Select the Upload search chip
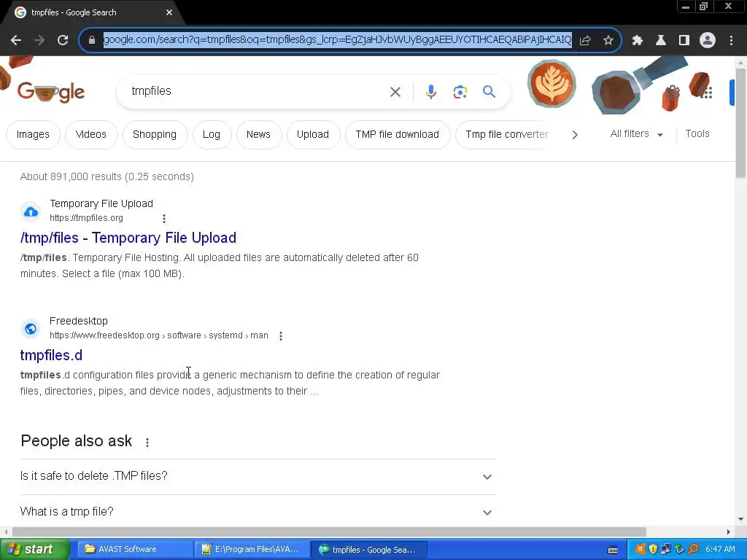 [x=313, y=134]
